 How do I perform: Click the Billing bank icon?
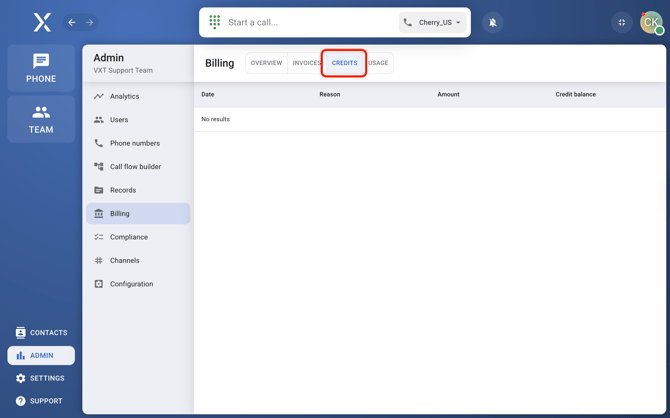(99, 213)
